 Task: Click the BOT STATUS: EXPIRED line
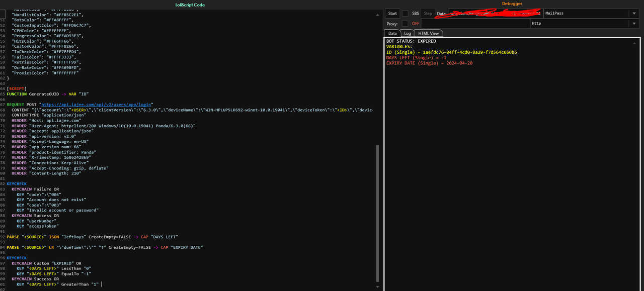click(x=411, y=41)
